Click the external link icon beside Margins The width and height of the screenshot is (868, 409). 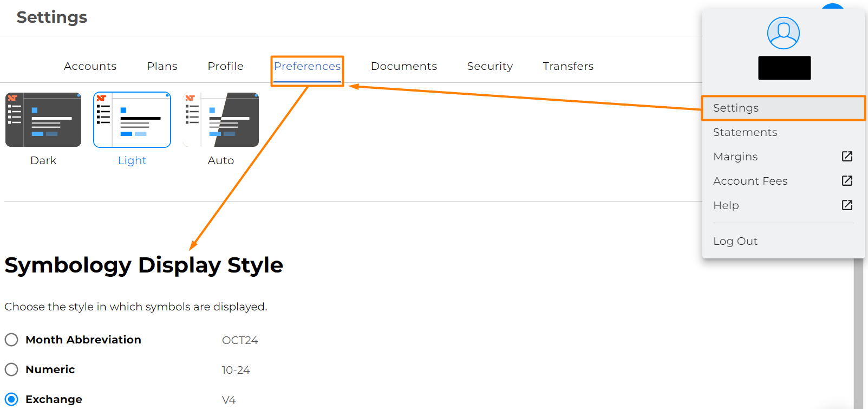tap(847, 157)
